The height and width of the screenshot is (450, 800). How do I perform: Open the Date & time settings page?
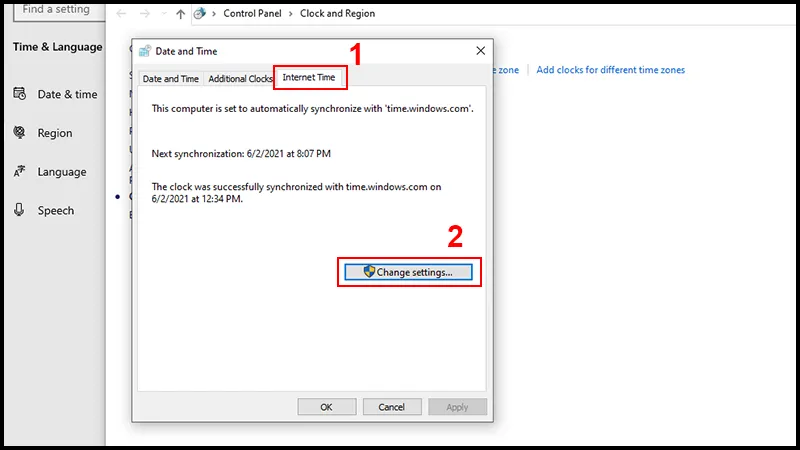55,94
